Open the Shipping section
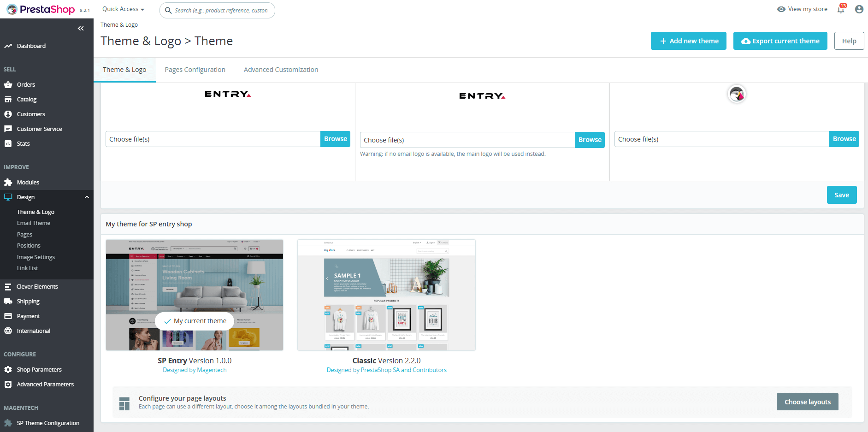Screen dimensions: 868x432 28,301
